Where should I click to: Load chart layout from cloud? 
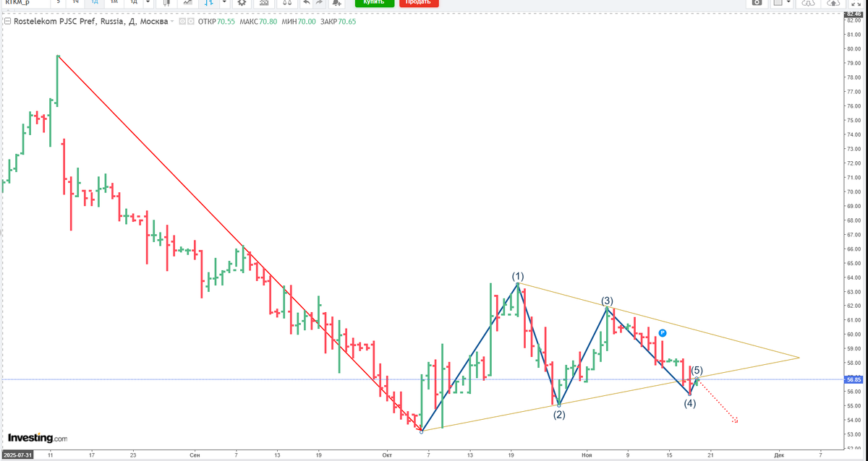(x=808, y=3)
